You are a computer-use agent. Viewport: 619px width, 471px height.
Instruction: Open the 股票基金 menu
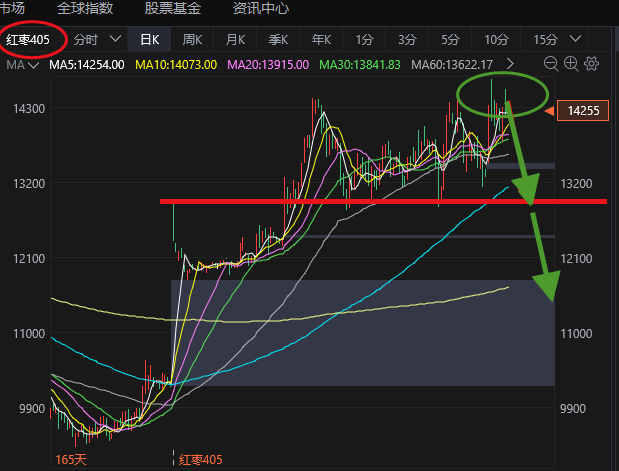pyautogui.click(x=173, y=8)
